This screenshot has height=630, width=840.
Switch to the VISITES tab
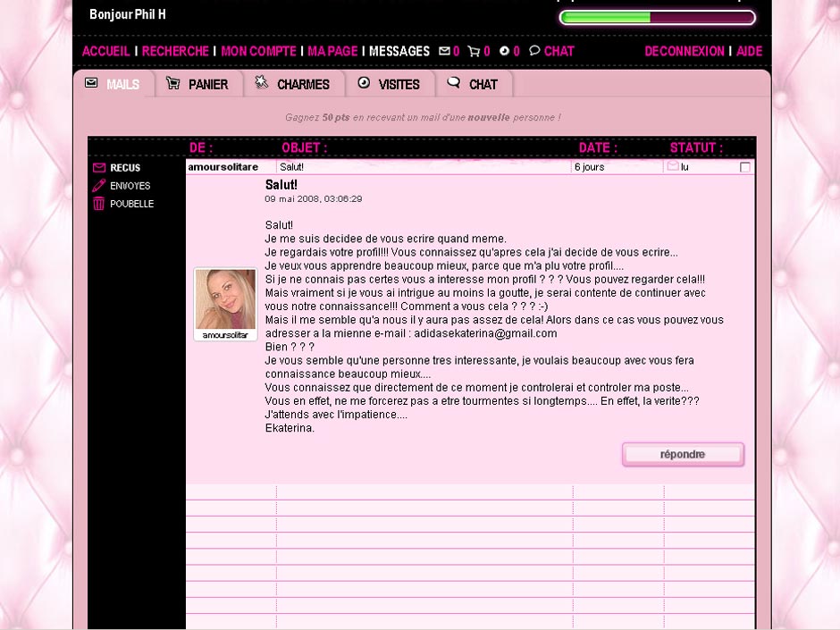(390, 84)
